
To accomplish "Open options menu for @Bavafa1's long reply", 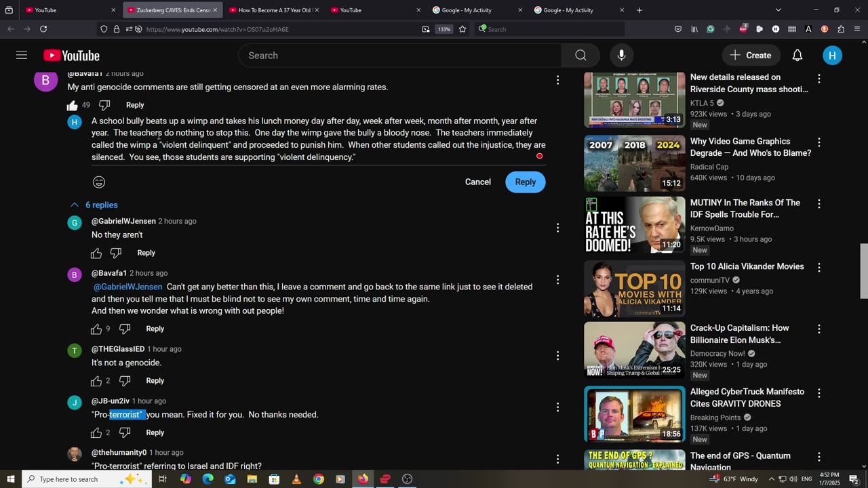I will tap(557, 280).
